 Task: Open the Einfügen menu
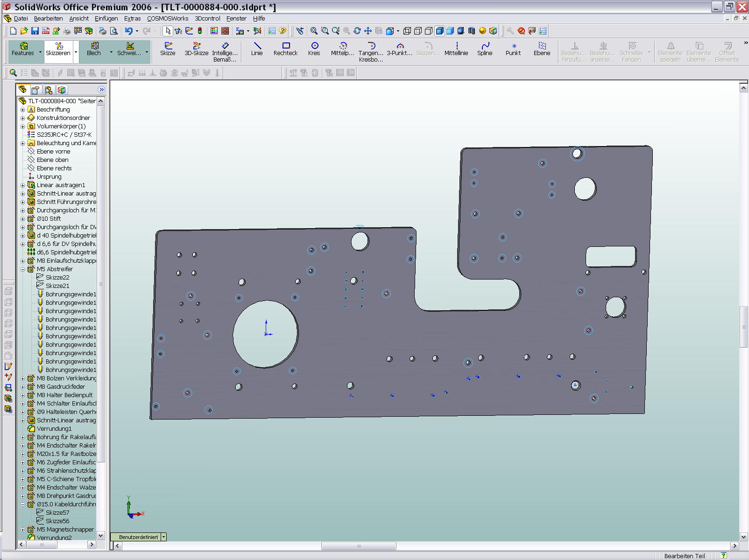point(106,19)
